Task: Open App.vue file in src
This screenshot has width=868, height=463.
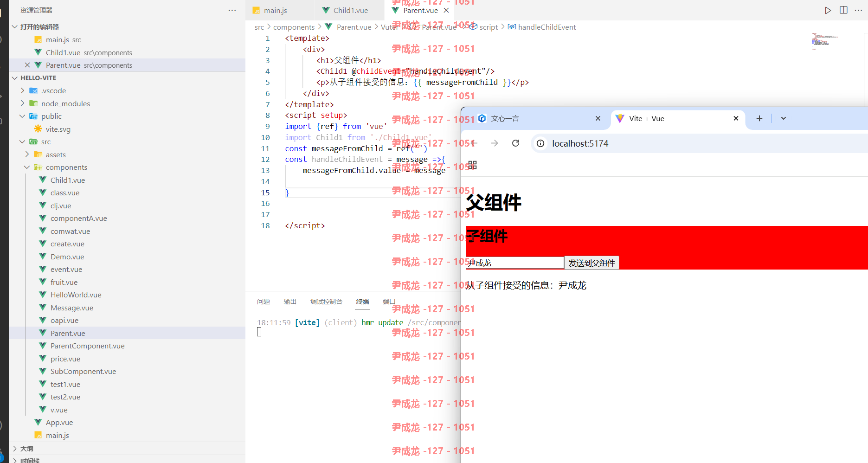Action: coord(59,422)
